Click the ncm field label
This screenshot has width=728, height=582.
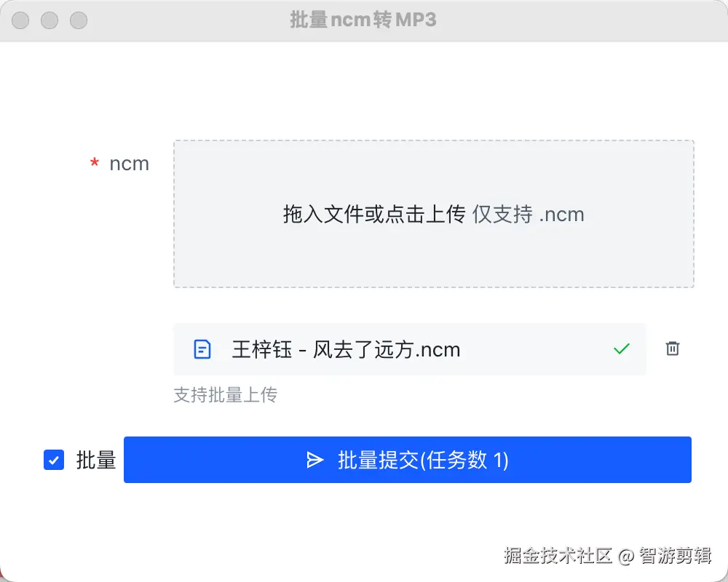pos(130,164)
